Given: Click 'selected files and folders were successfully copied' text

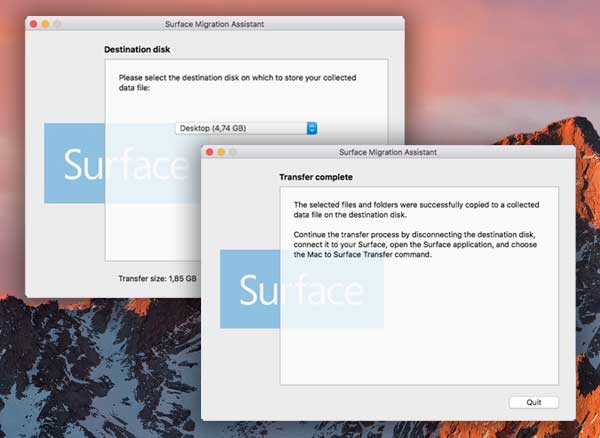Looking at the screenshot, I should [416, 210].
